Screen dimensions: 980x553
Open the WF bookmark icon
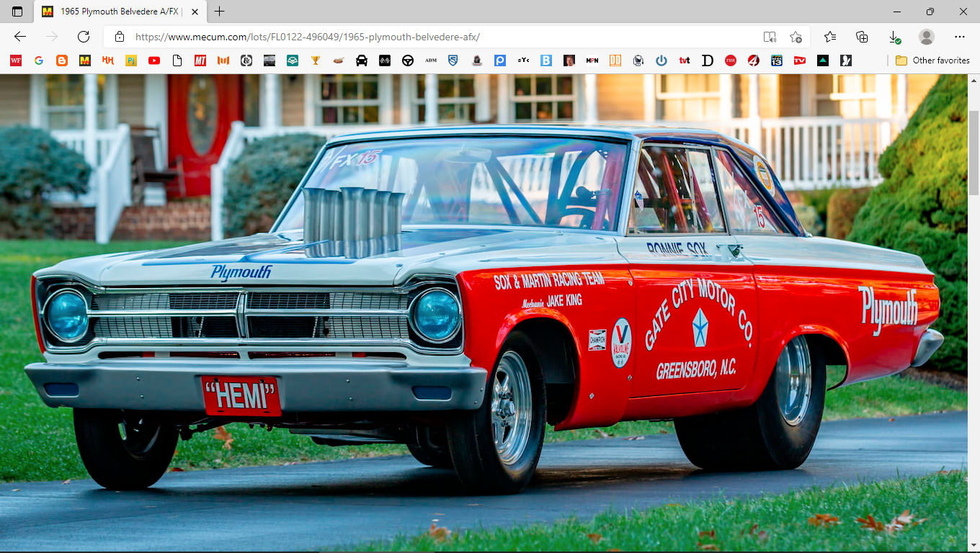click(16, 60)
